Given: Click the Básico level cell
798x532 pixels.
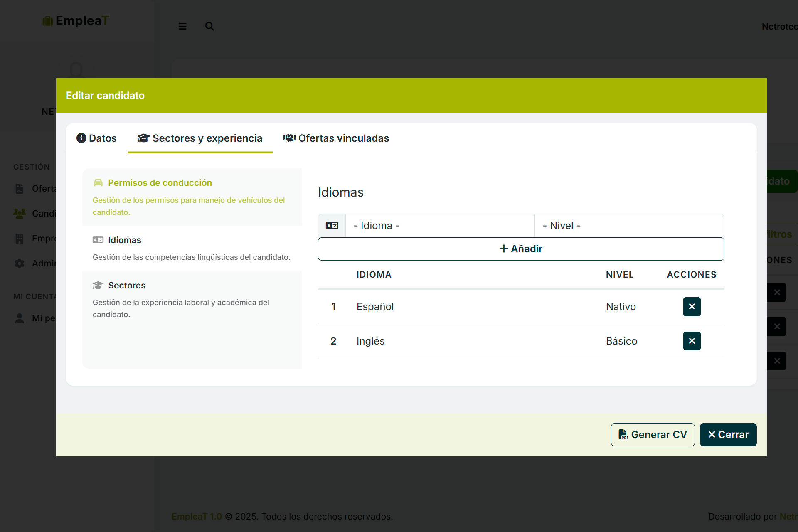Looking at the screenshot, I should (621, 341).
